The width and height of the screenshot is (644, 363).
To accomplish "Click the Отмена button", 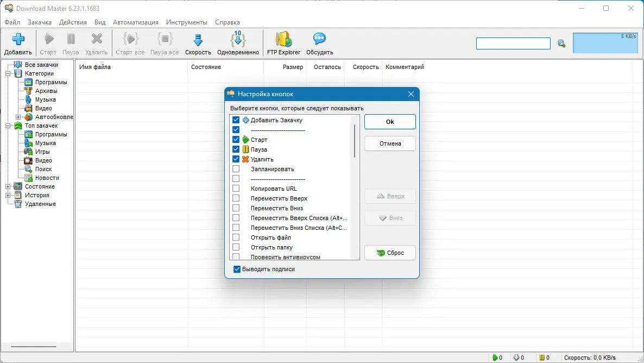I will point(390,143).
